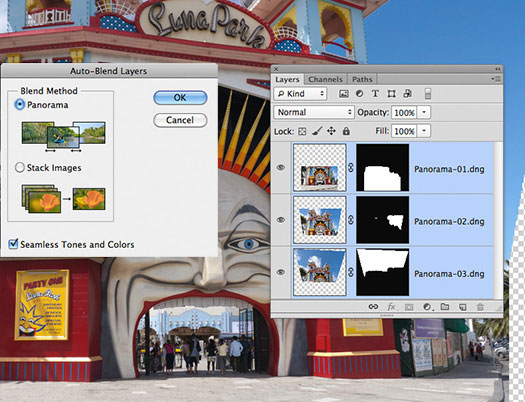Lock transparent pixels icon
This screenshot has width=525, height=402.
[302, 131]
